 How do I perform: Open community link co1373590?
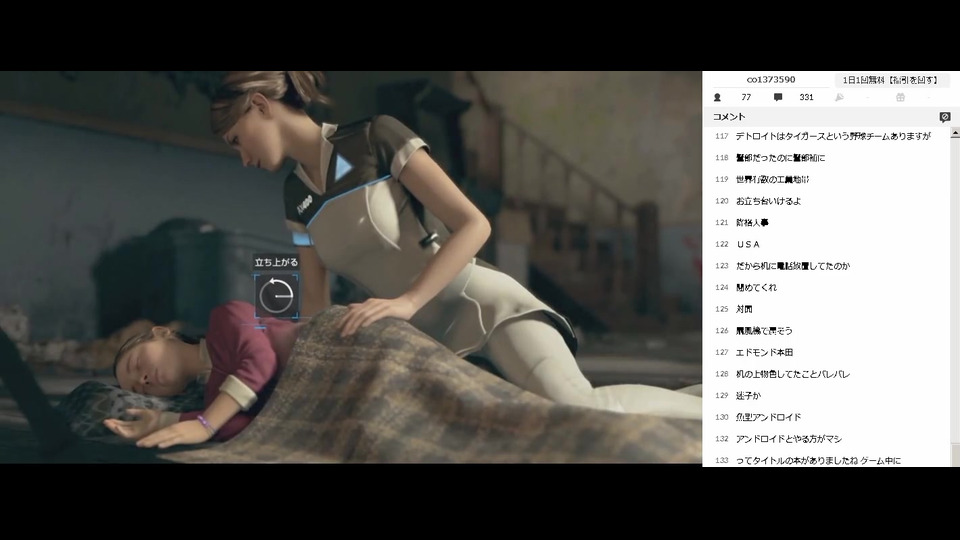pos(771,80)
